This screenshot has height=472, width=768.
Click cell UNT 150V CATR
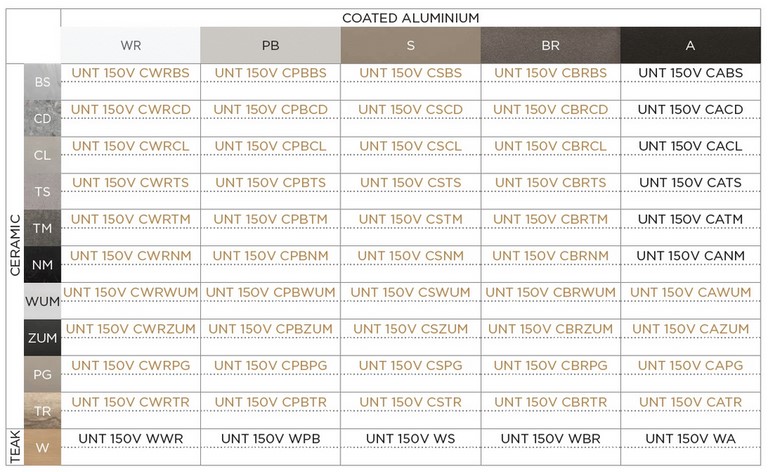tap(690, 402)
